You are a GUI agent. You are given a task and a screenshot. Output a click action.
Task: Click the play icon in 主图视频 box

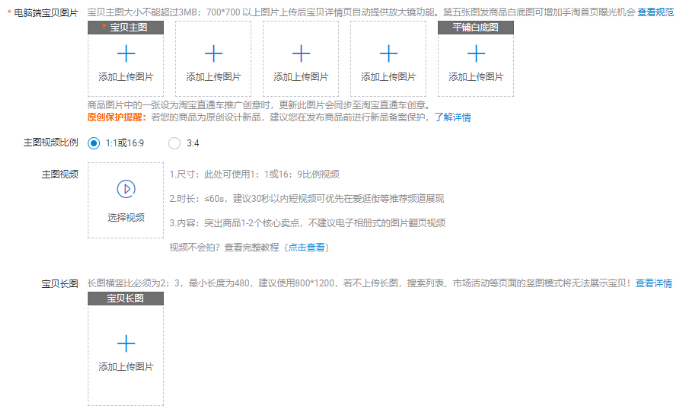tap(125, 189)
